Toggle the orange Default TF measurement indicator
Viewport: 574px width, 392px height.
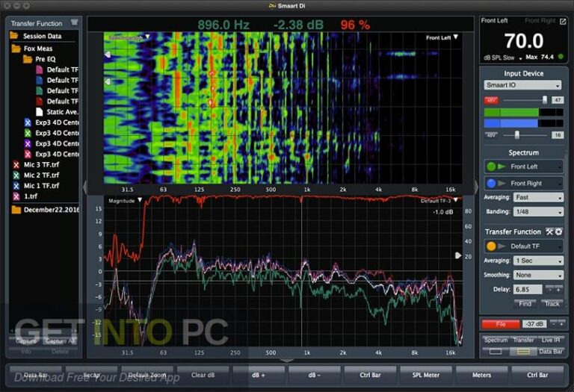(x=491, y=246)
